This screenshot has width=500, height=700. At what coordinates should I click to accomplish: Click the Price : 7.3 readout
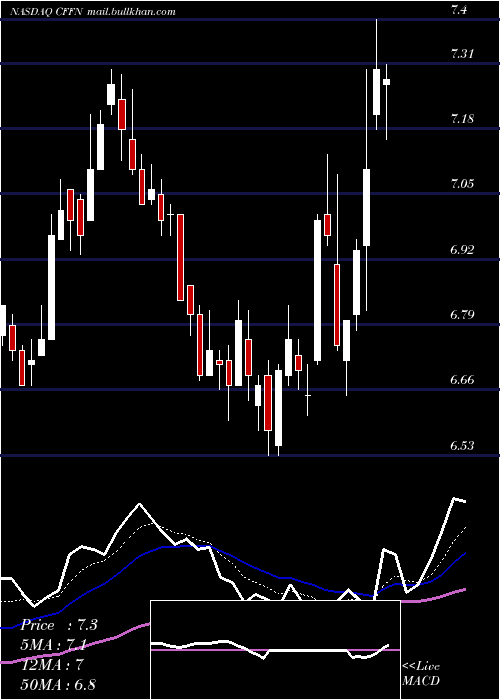pos(59,625)
